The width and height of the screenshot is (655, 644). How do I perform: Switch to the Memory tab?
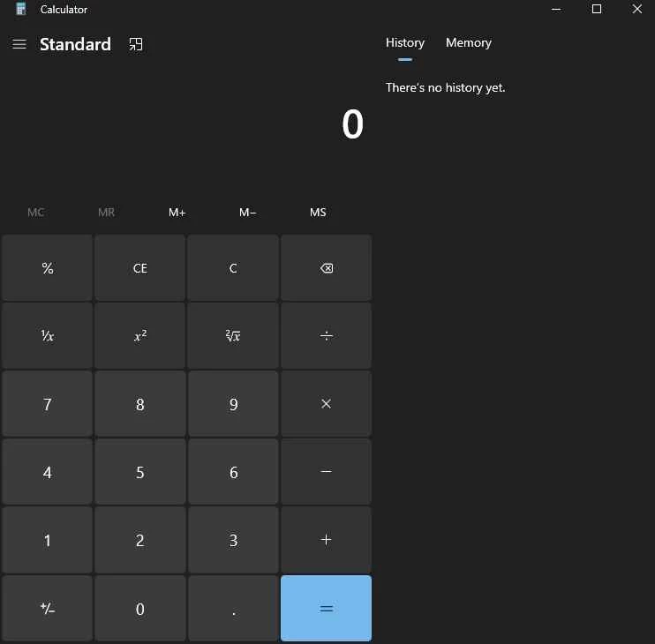coord(468,42)
